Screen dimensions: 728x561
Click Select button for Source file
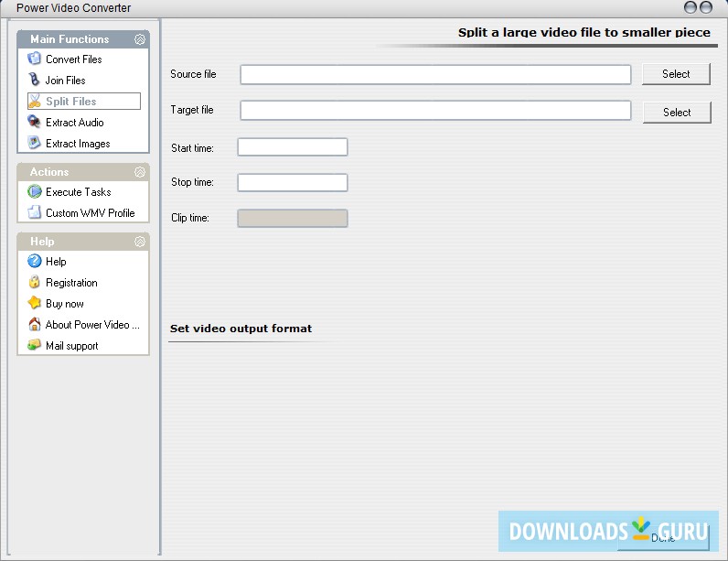coord(676,74)
